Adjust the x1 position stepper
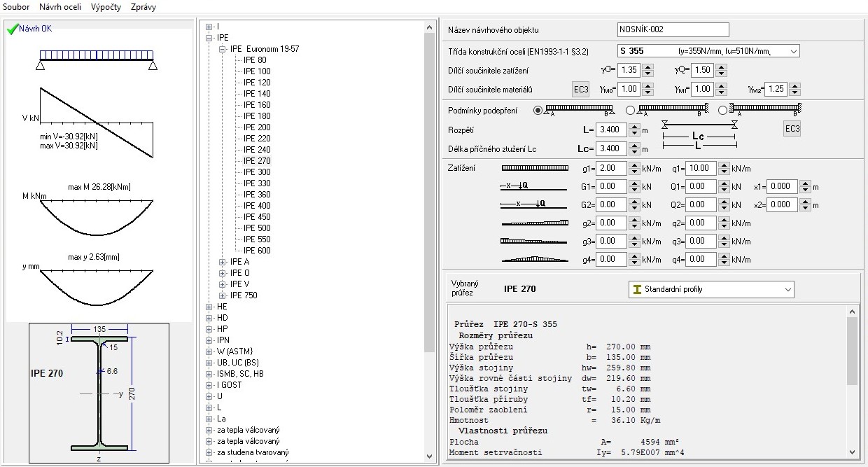Screen dimensions: 868x467 tap(805, 186)
